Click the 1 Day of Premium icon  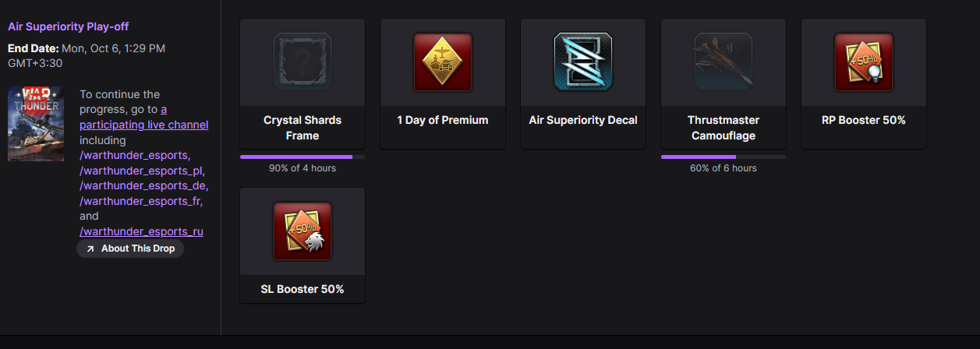(x=443, y=62)
